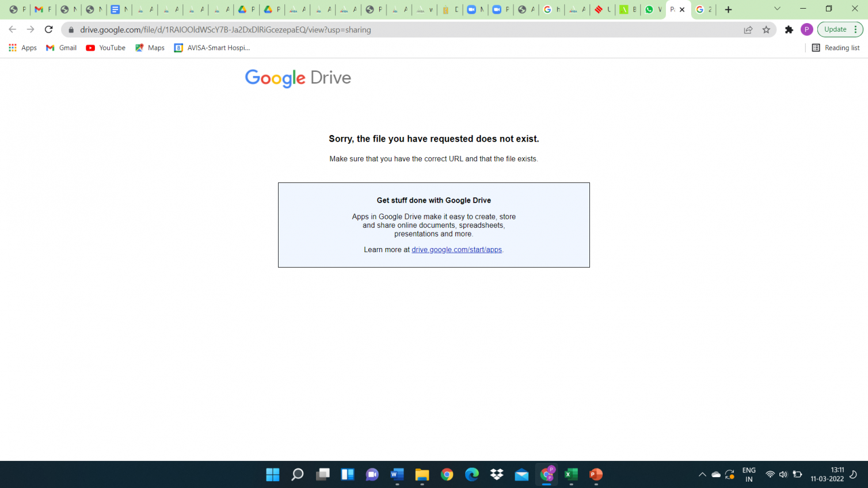Open the Maps bookmark

click(150, 48)
